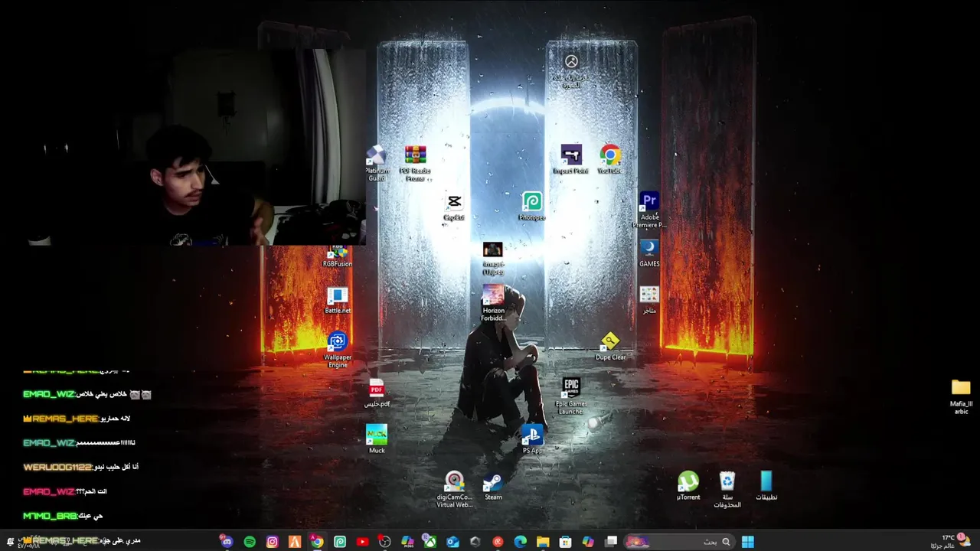The image size is (980, 551).
Task: Open Microsoft Store from the taskbar
Action: (x=565, y=541)
